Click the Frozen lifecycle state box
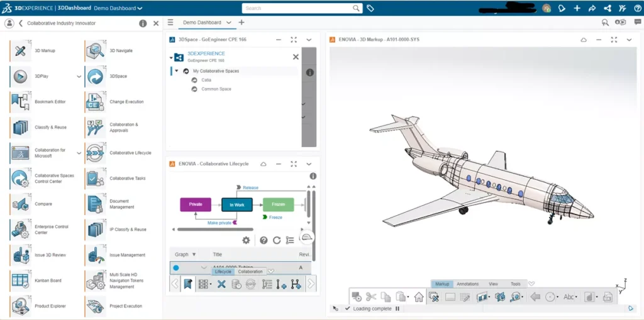 click(x=278, y=204)
